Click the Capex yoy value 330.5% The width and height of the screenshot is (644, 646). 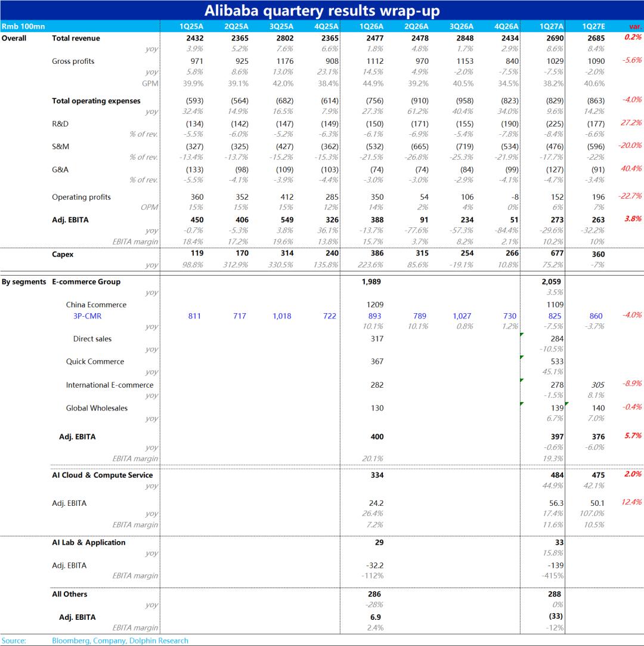281,265
